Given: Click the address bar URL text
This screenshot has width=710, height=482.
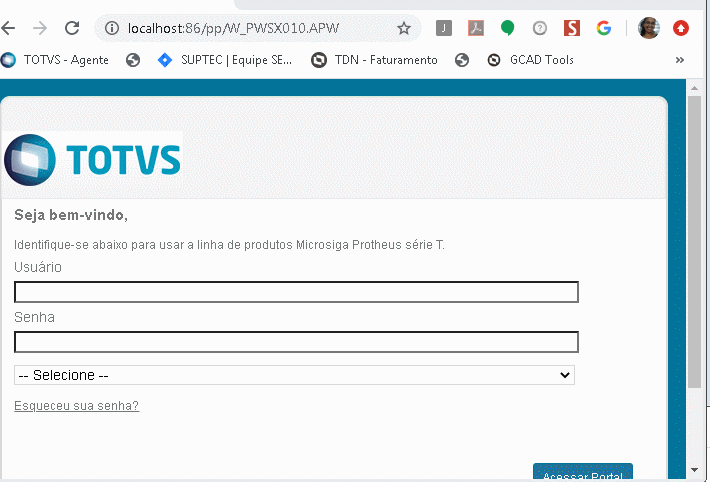Looking at the screenshot, I should pos(233,29).
